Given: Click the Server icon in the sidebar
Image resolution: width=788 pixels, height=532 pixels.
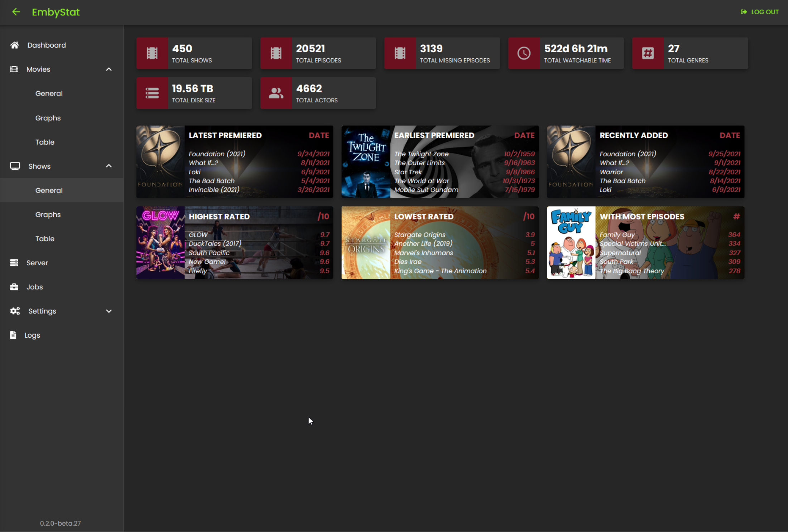Looking at the screenshot, I should coord(14,262).
